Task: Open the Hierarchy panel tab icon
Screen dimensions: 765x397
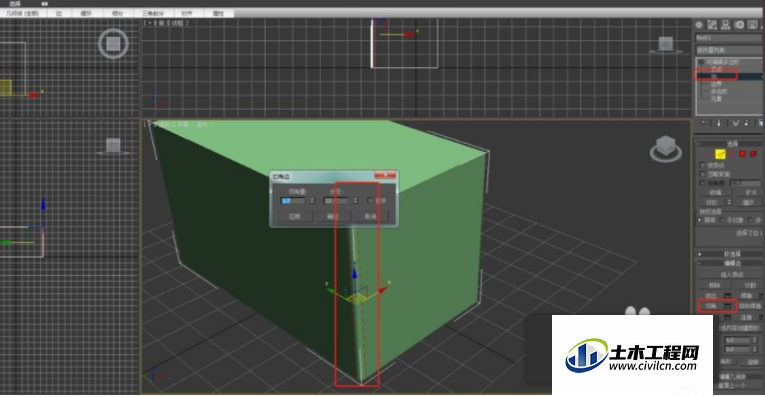Action: pos(726,24)
